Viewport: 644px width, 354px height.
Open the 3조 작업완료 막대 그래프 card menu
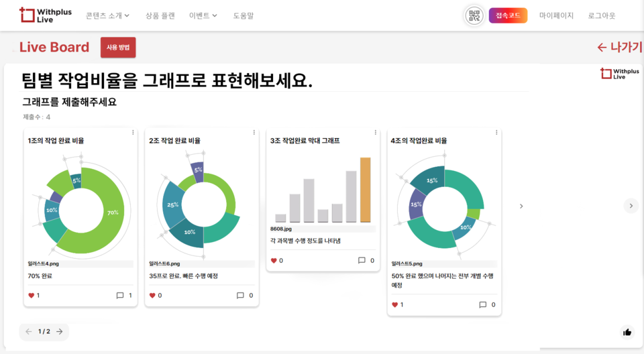point(375,132)
